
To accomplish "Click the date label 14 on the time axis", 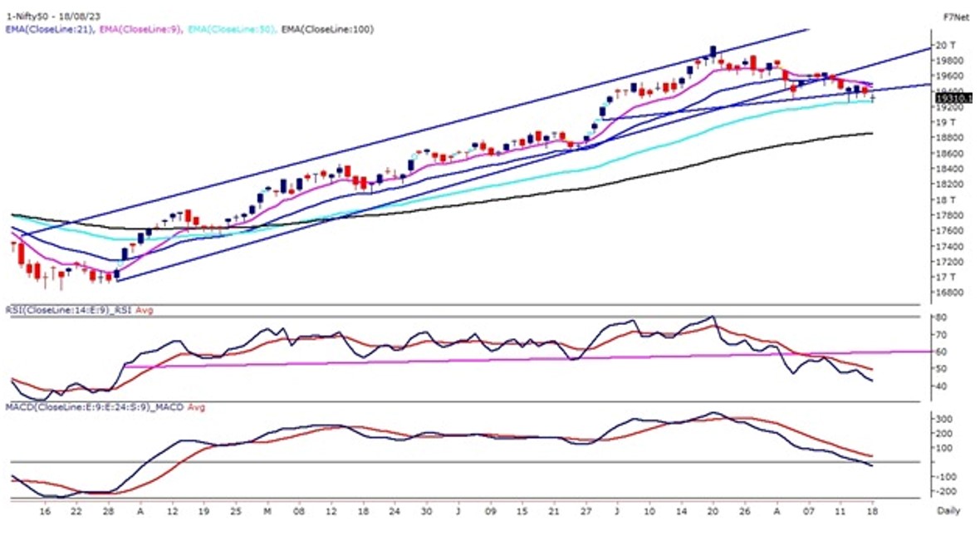I will (x=681, y=511).
